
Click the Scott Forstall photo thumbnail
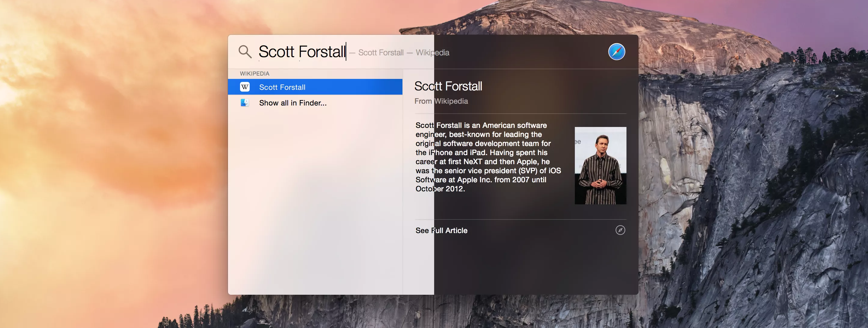(x=601, y=165)
